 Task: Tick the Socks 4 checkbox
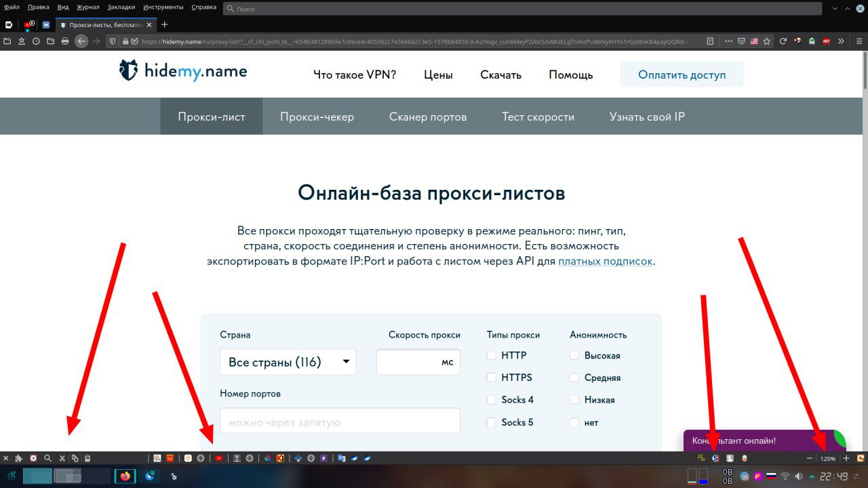click(492, 400)
